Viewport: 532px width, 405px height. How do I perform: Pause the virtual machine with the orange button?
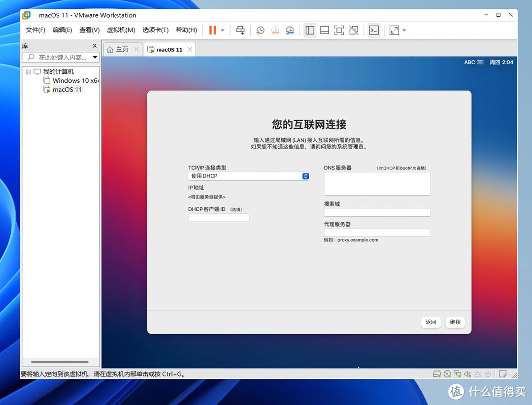pyautogui.click(x=212, y=30)
